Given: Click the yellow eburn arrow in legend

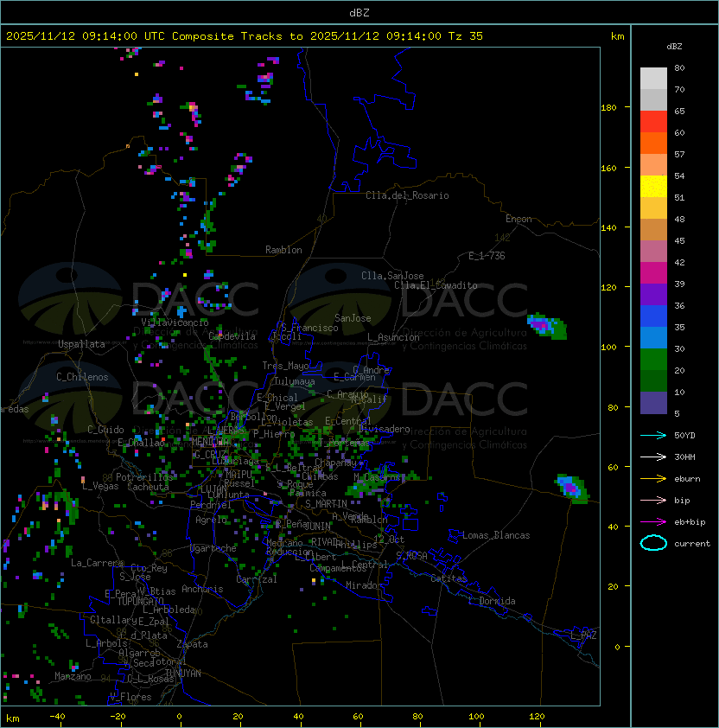Looking at the screenshot, I should pos(653,479).
